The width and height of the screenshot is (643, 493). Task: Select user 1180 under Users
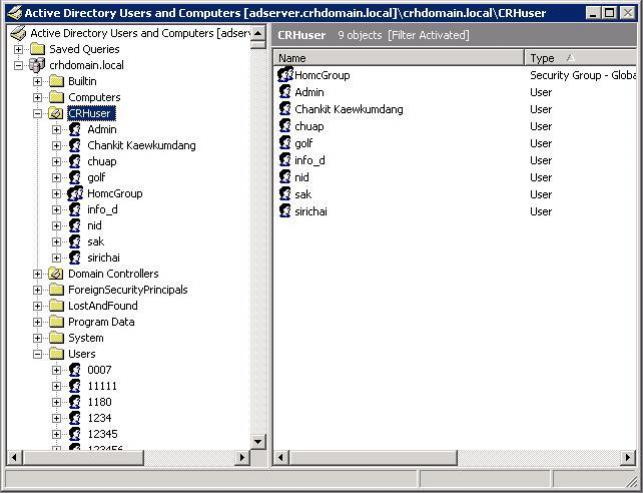[99, 402]
